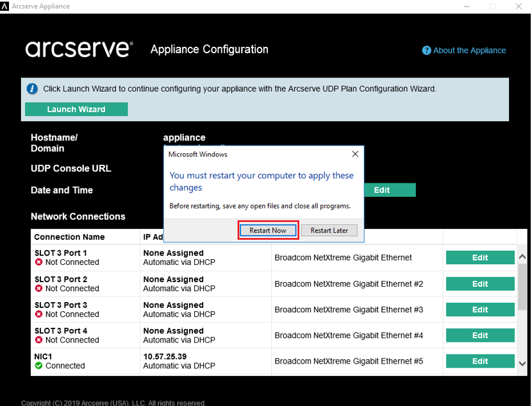Click the Launch Wizard button
This screenshot has width=532, height=406.
point(76,109)
